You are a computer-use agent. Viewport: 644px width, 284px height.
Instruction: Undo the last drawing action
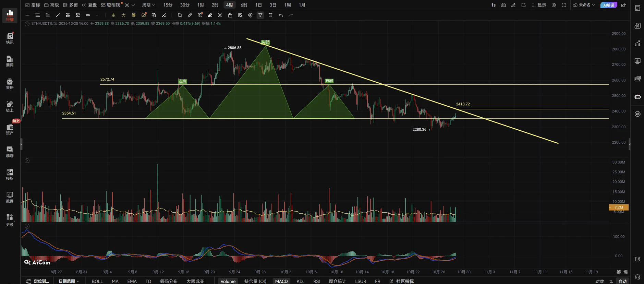click(281, 15)
